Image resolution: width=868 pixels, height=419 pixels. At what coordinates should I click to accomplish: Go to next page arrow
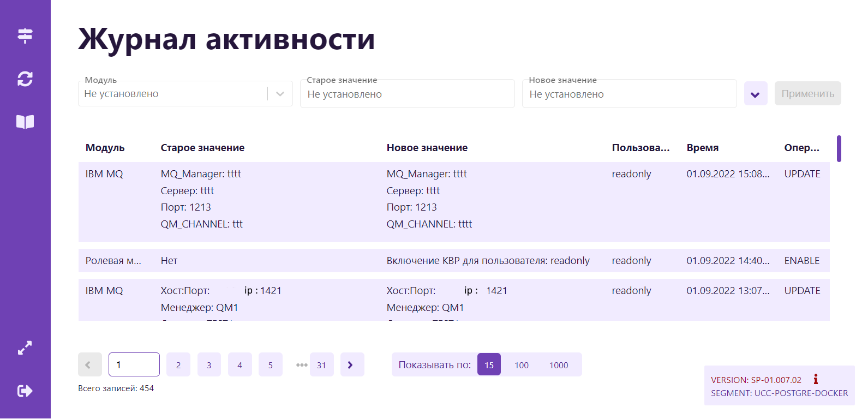[x=352, y=365]
